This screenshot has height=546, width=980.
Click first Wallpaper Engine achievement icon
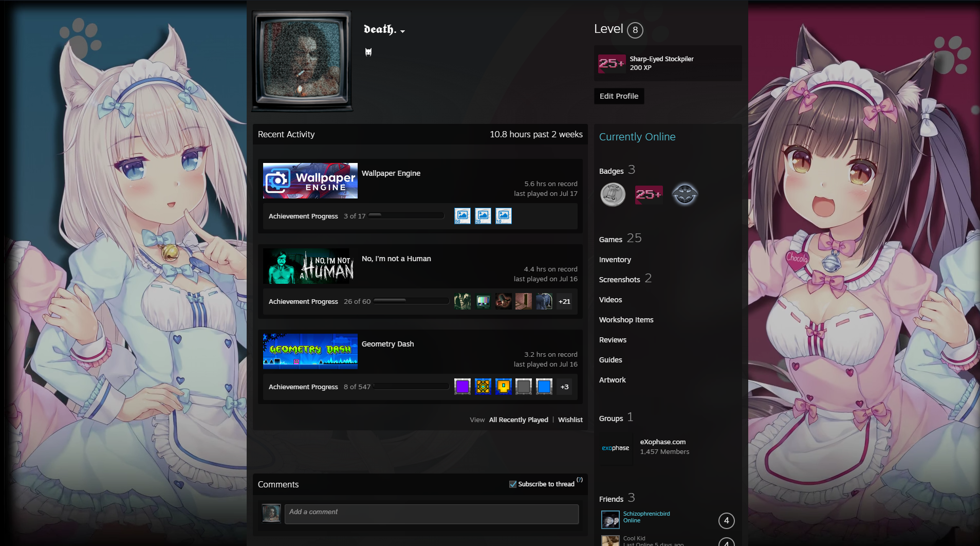click(x=463, y=216)
